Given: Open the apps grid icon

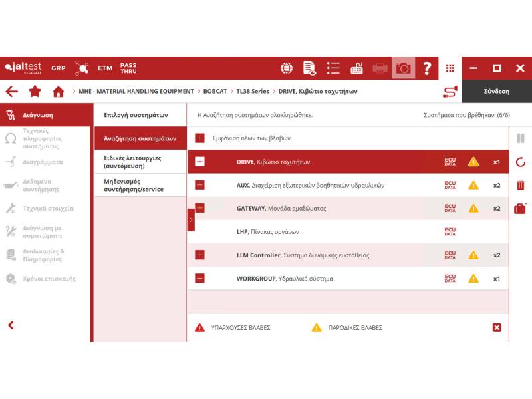Looking at the screenshot, I should click(x=450, y=68).
